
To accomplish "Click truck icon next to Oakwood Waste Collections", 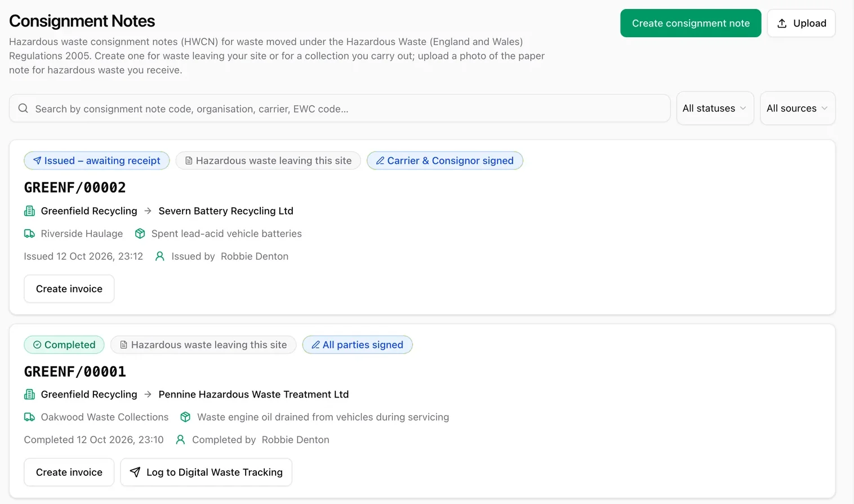I will [29, 417].
